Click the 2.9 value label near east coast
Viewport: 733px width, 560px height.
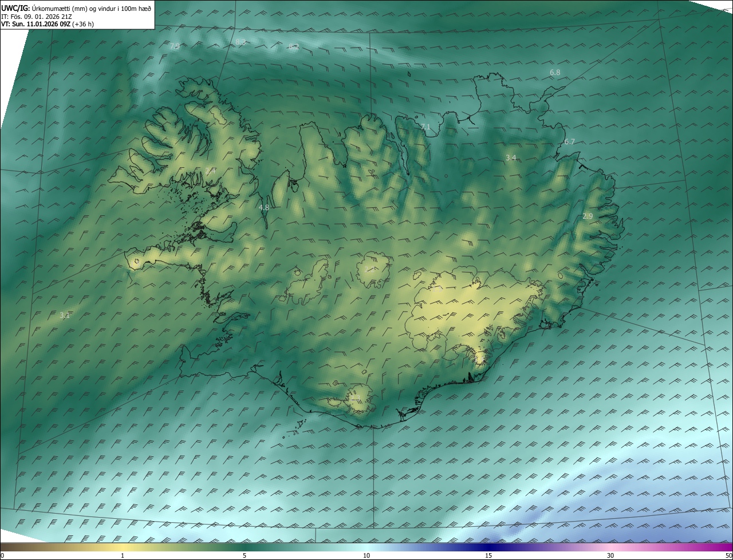(588, 216)
